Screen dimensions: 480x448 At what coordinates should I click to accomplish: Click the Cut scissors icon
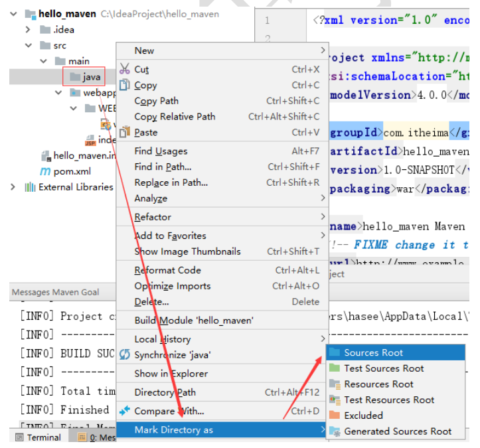tap(125, 69)
